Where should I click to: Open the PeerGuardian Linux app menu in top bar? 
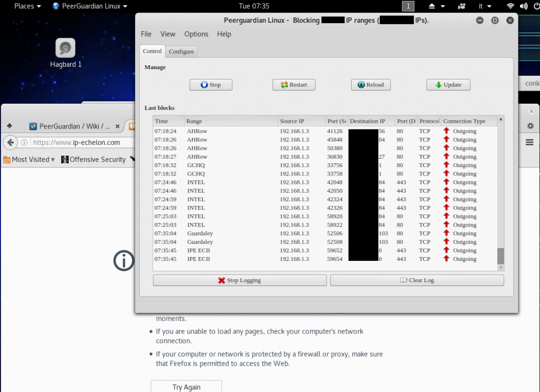pos(90,6)
